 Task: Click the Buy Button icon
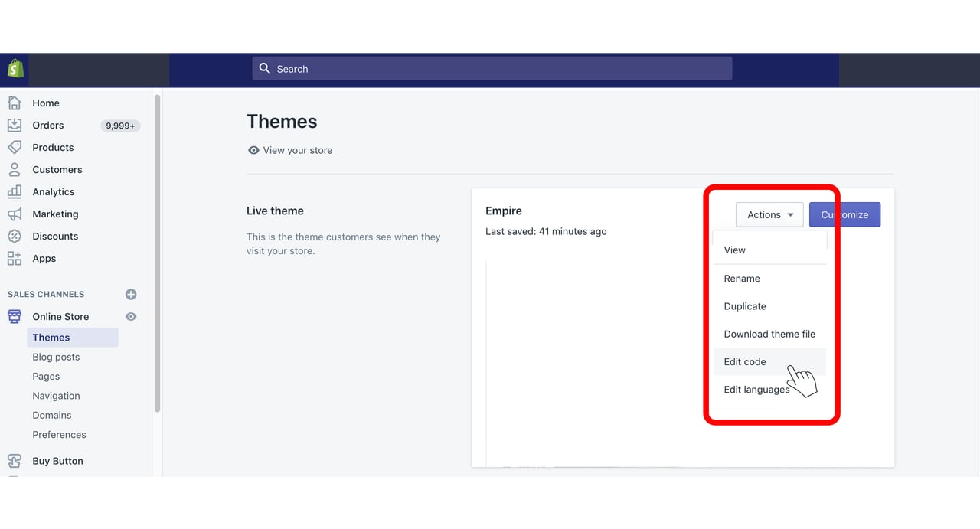click(15, 461)
